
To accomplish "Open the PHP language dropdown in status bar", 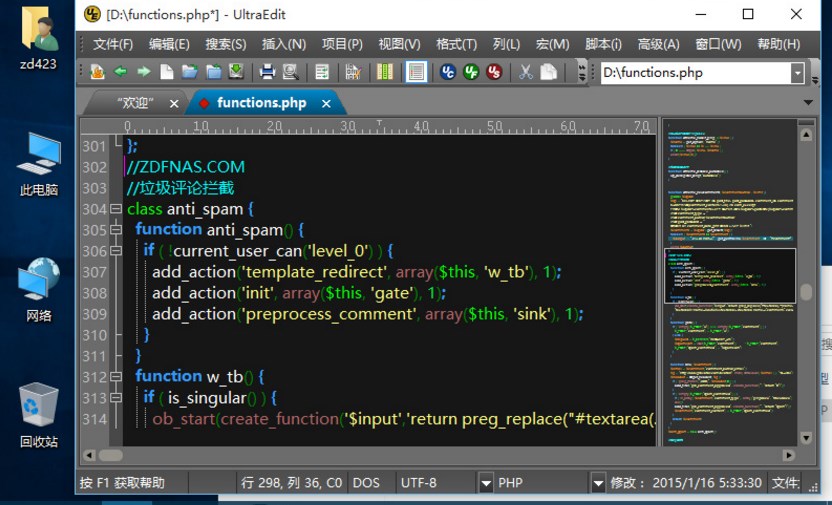I will click(598, 483).
